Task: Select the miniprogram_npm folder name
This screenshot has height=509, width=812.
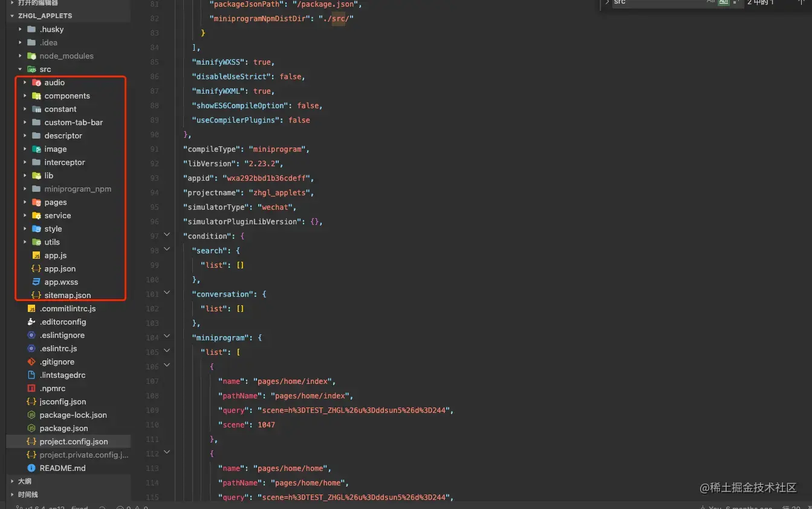Action: [78, 189]
